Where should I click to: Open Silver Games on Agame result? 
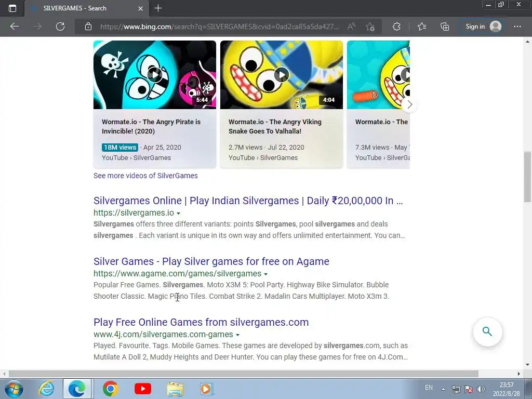211,261
